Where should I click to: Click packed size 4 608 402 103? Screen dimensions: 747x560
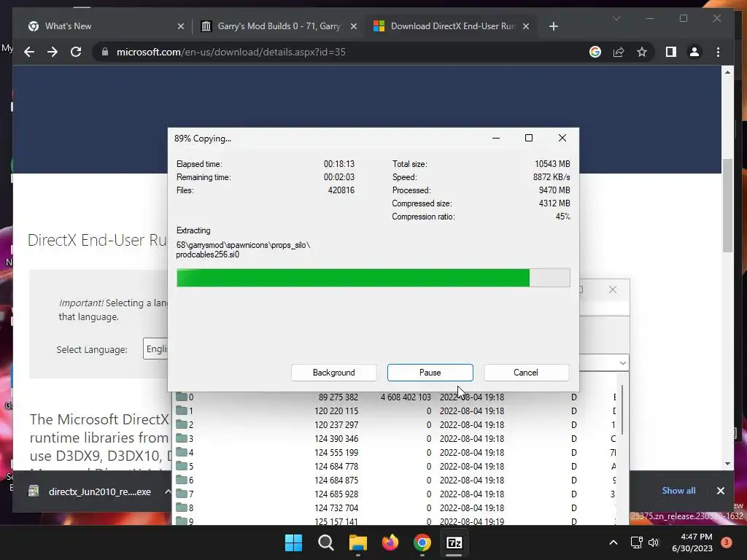[406, 397]
